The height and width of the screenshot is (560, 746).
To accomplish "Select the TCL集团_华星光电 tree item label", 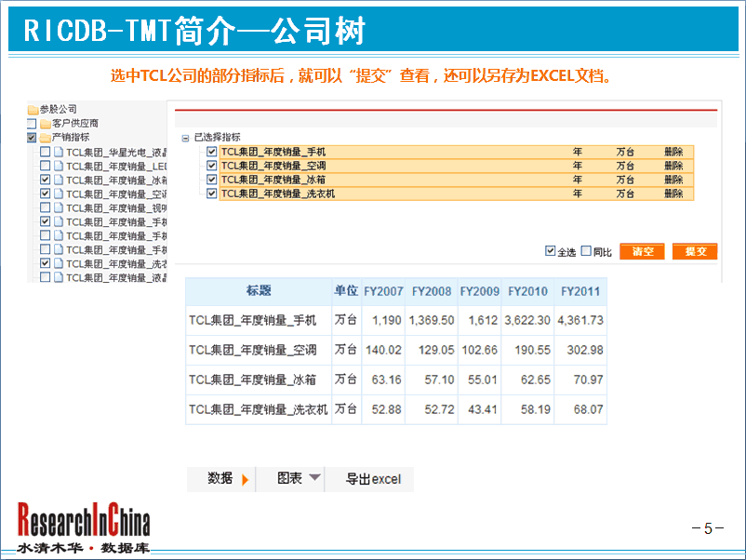I will pyautogui.click(x=116, y=153).
